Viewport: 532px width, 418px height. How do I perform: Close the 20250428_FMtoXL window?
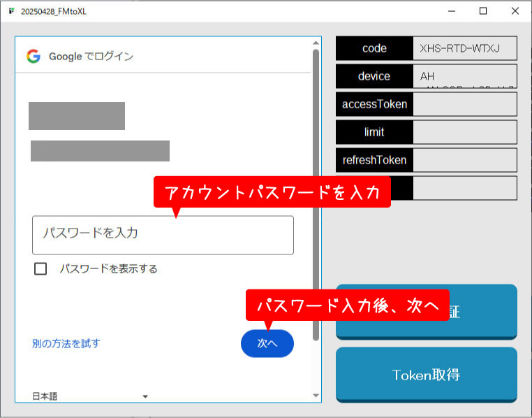point(515,11)
